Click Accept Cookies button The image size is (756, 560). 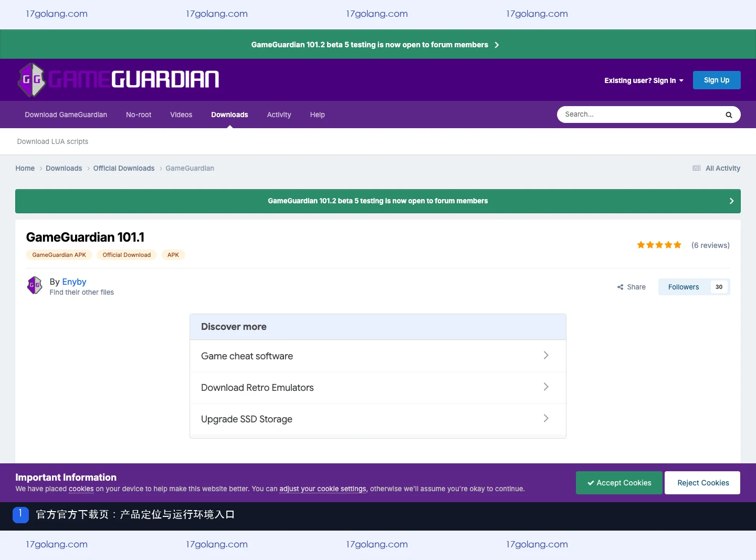pyautogui.click(x=619, y=483)
